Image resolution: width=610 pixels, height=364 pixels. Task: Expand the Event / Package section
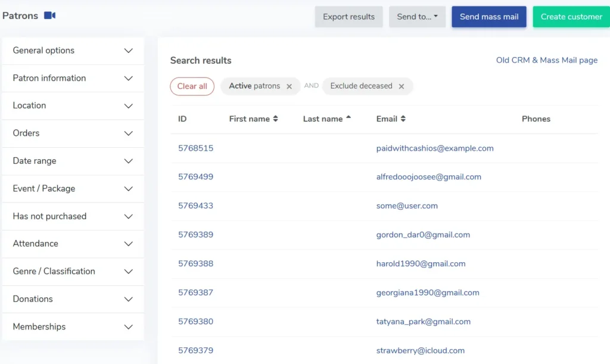[73, 189]
